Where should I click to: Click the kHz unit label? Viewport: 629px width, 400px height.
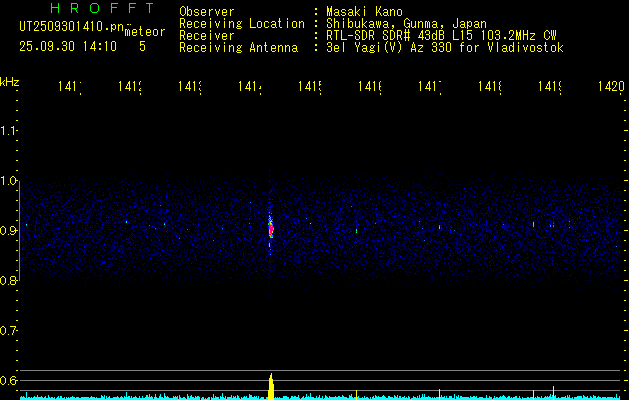tap(10, 82)
